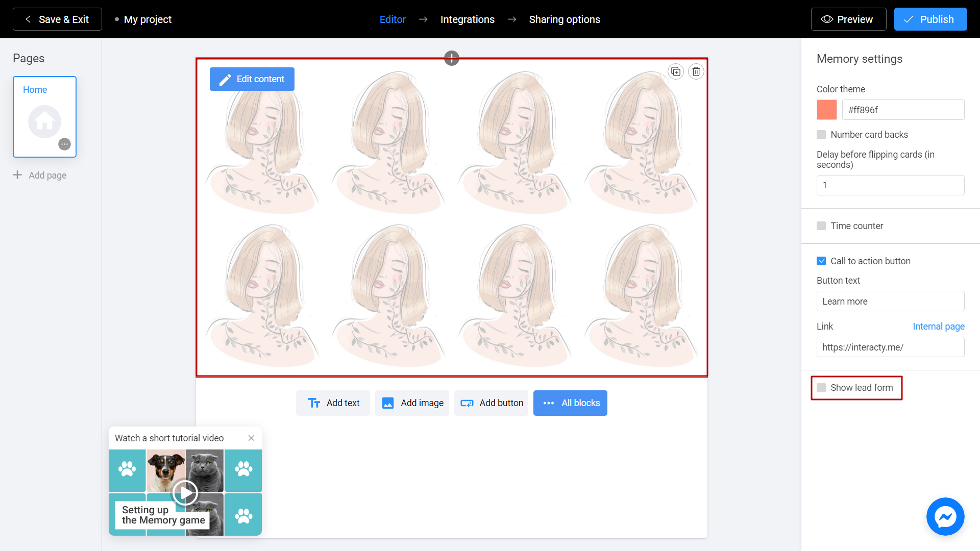Click the Button text input field
980x551 pixels.
point(890,302)
